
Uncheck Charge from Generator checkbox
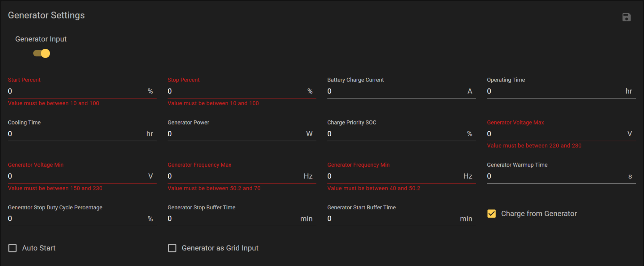(491, 214)
